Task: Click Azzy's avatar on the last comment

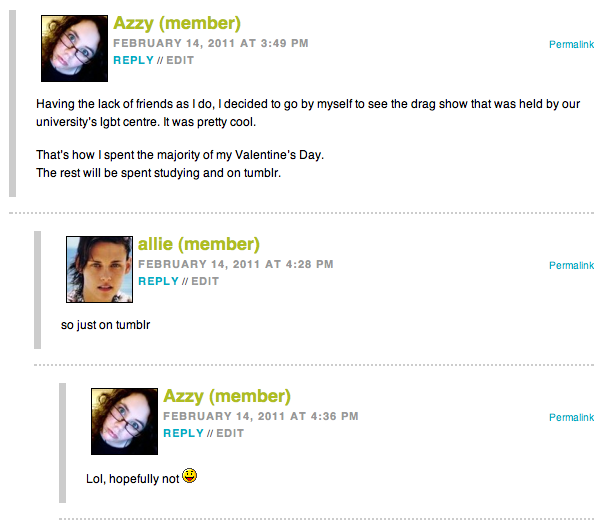Action: [x=124, y=422]
